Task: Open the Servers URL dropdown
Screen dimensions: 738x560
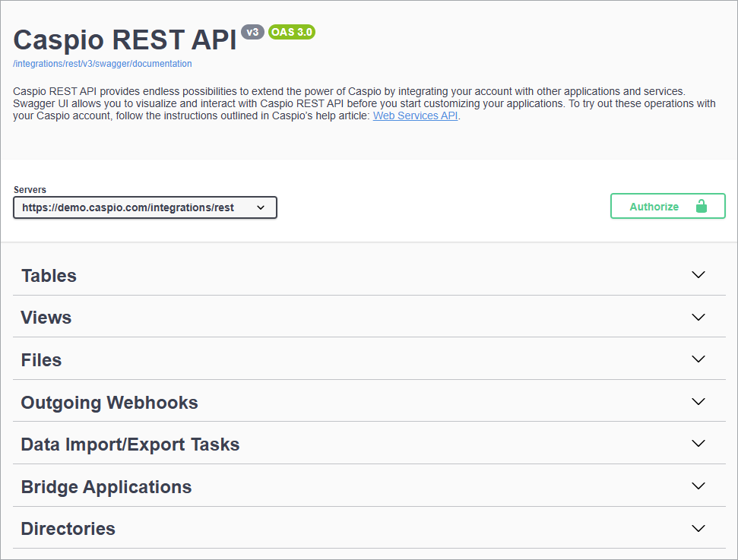Action: click(x=145, y=207)
